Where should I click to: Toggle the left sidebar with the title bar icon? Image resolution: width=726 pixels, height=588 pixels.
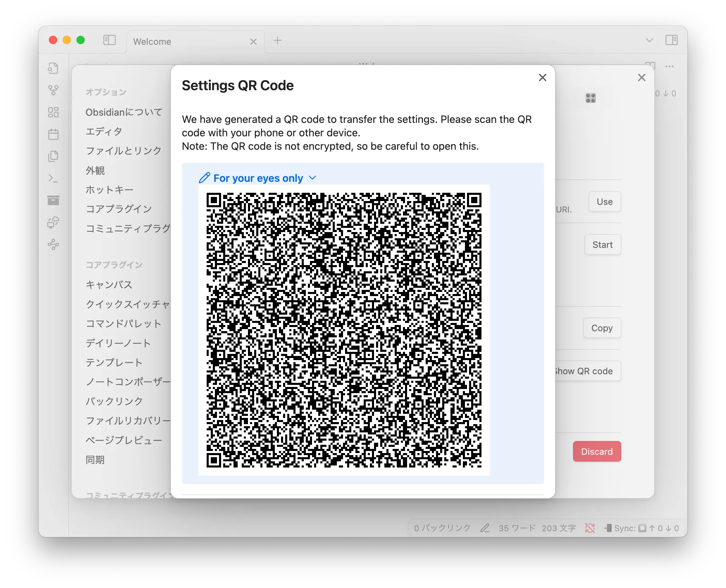109,40
